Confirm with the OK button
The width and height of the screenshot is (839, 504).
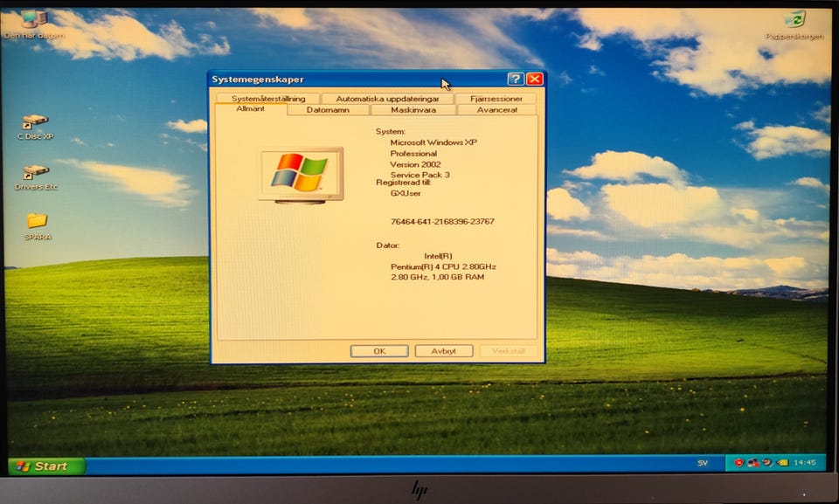[379, 351]
